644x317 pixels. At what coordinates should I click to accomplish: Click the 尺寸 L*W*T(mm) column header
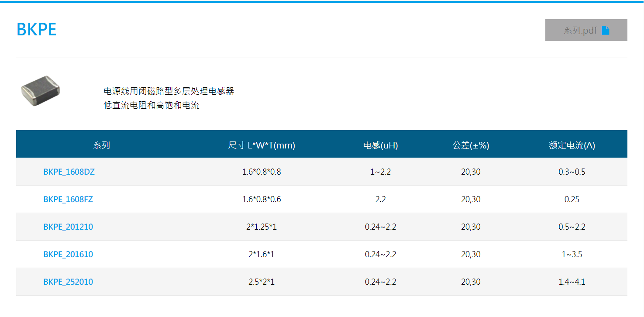(x=262, y=145)
